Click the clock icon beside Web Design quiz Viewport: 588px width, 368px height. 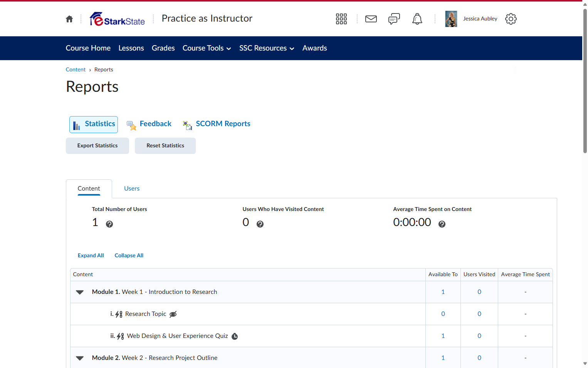pyautogui.click(x=235, y=336)
